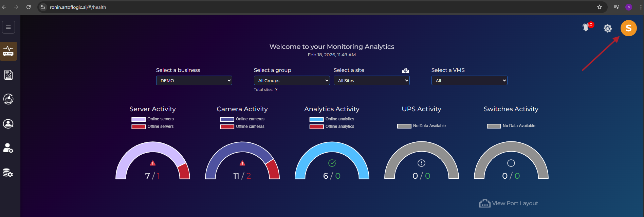Toggle Offline cameras legend item
The height and width of the screenshot is (217, 644).
click(x=242, y=126)
